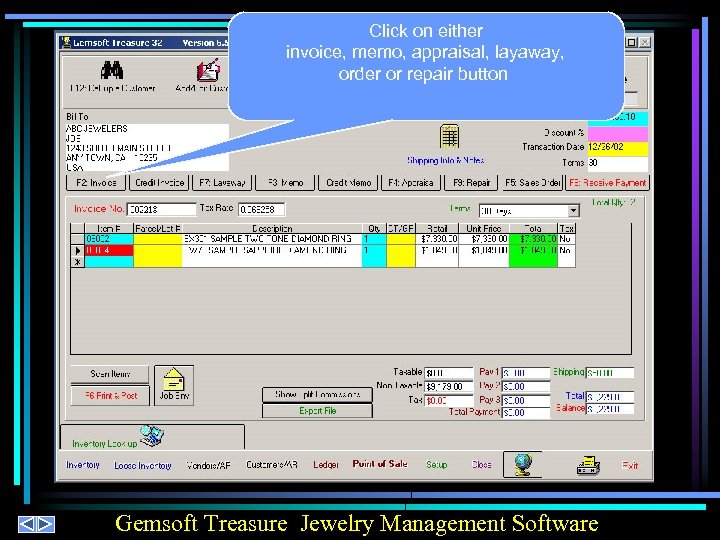The image size is (720, 540).
Task: Click the Terms value field showing 30
Action: pyautogui.click(x=618, y=163)
